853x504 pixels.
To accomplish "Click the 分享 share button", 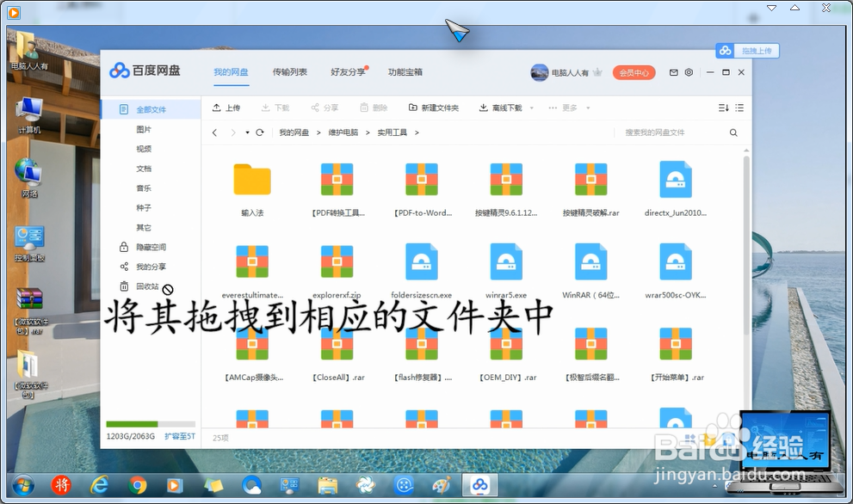I will 325,108.
